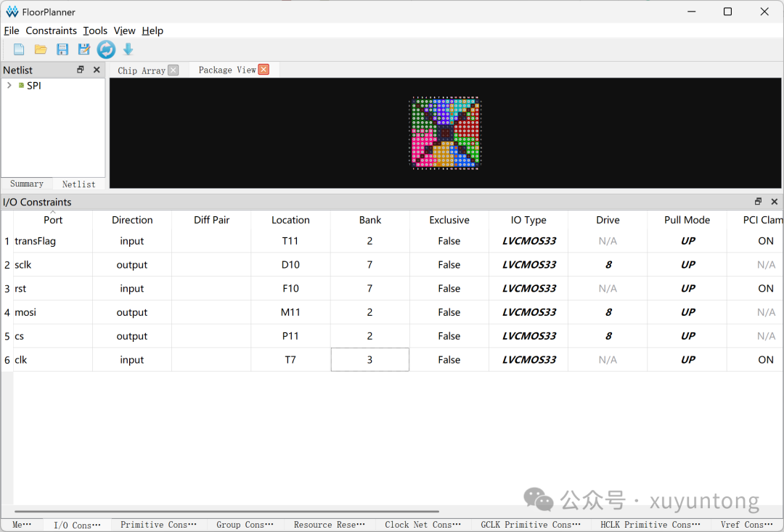The width and height of the screenshot is (784, 532).
Task: Click the colored package pin map
Action: [444, 133]
